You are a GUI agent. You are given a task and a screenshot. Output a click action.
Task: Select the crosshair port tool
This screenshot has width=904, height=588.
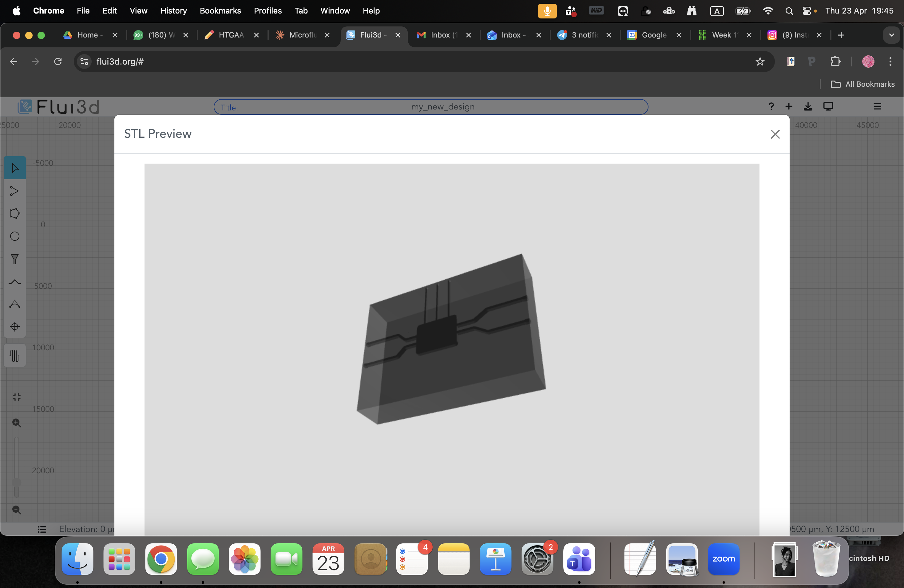[14, 327]
